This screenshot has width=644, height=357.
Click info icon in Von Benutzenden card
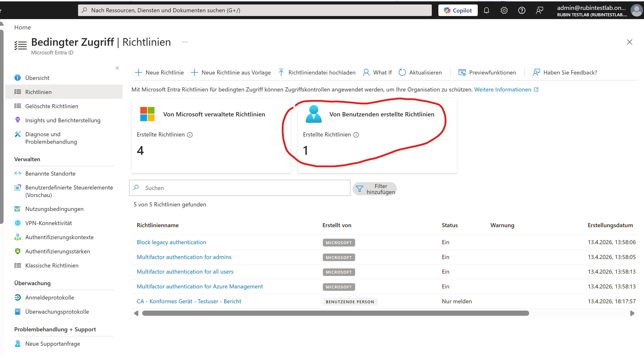pyautogui.click(x=356, y=135)
